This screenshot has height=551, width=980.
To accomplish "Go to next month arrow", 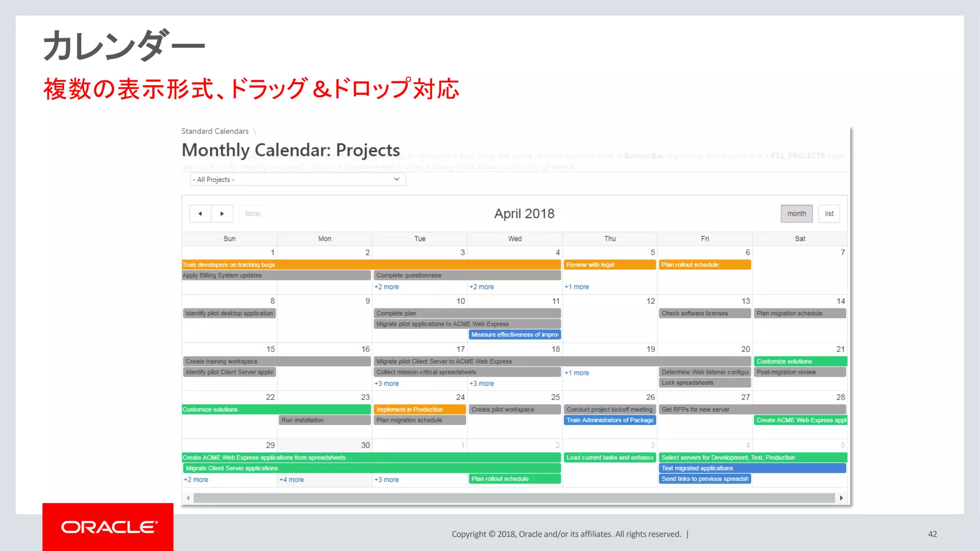I will (x=222, y=214).
